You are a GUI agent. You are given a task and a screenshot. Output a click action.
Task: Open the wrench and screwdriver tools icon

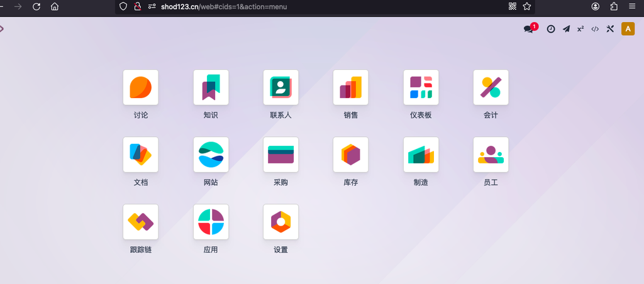610,29
